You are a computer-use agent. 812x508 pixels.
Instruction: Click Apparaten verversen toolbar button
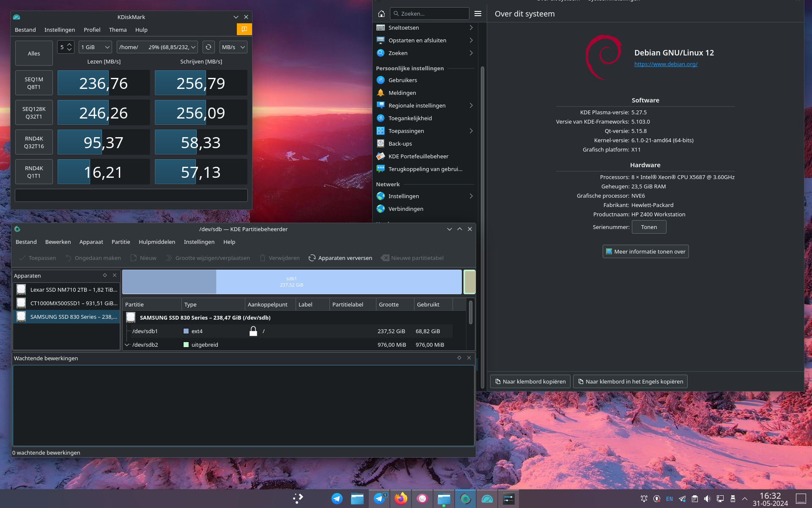click(340, 258)
